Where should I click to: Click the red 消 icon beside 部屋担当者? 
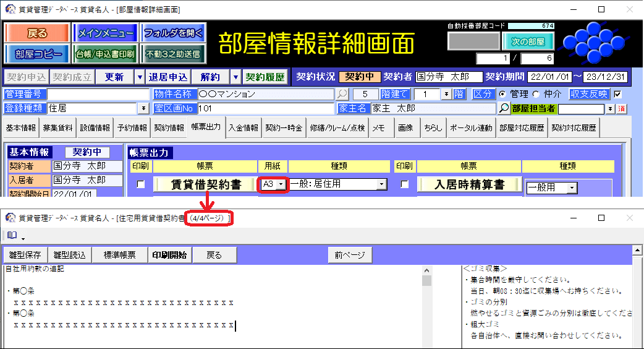click(x=622, y=109)
